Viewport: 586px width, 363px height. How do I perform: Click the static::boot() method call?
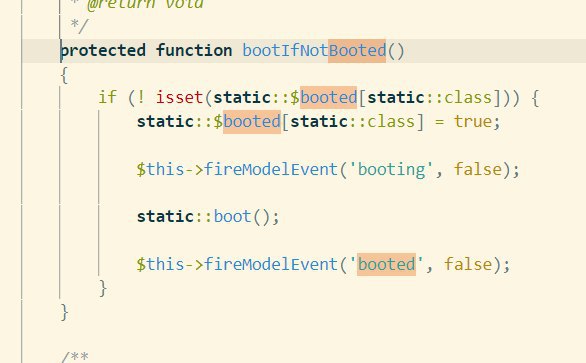click(208, 216)
